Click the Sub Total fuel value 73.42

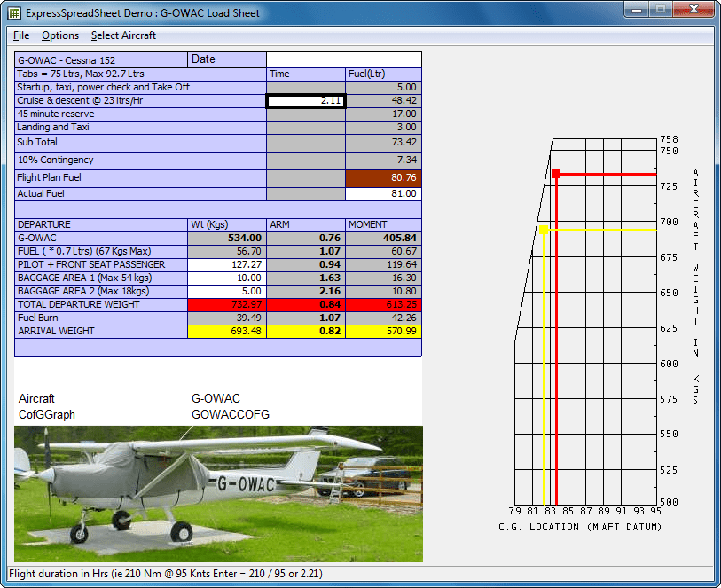383,143
